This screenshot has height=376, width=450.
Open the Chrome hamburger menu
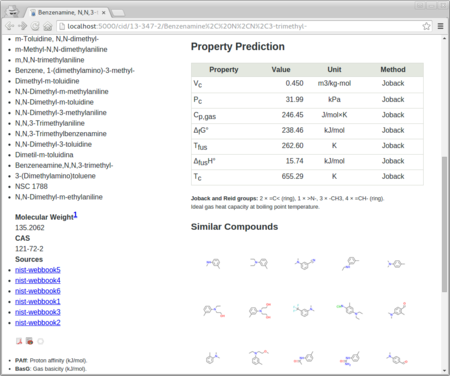440,26
